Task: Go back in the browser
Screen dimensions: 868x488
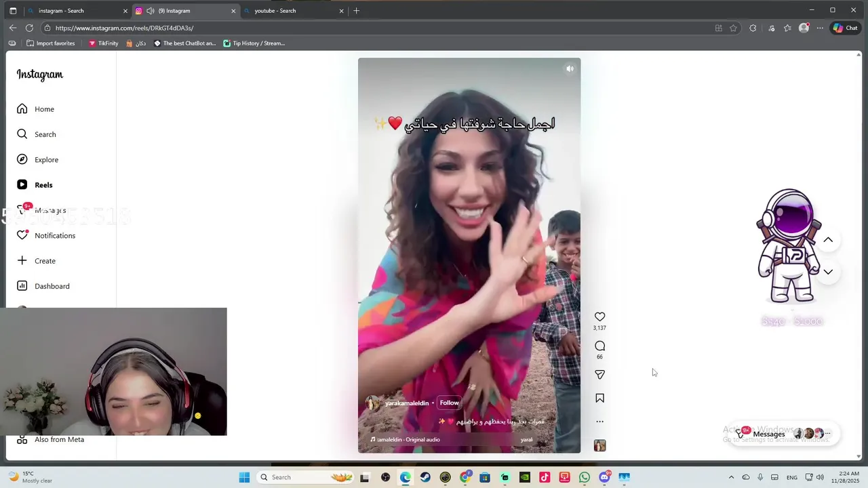Action: click(13, 28)
